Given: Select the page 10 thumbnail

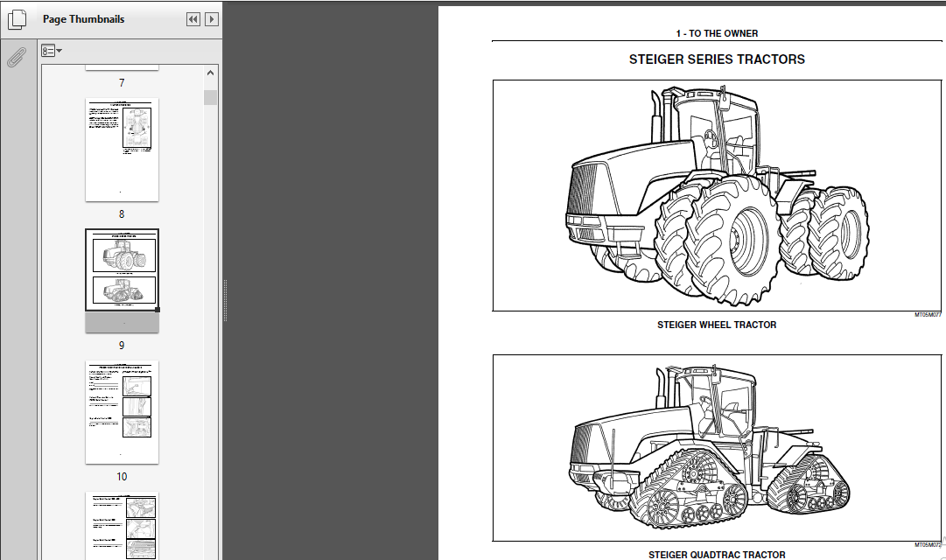Looking at the screenshot, I should (122, 412).
